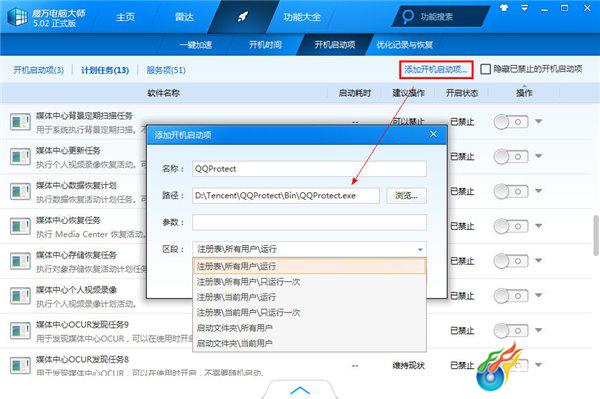This screenshot has width=600, height=399.
Task: Select 注册表\当前用户\运行 option
Action: tap(309, 297)
